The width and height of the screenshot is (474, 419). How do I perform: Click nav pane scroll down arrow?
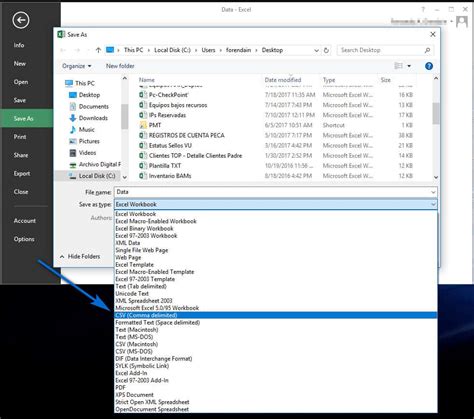(x=125, y=177)
